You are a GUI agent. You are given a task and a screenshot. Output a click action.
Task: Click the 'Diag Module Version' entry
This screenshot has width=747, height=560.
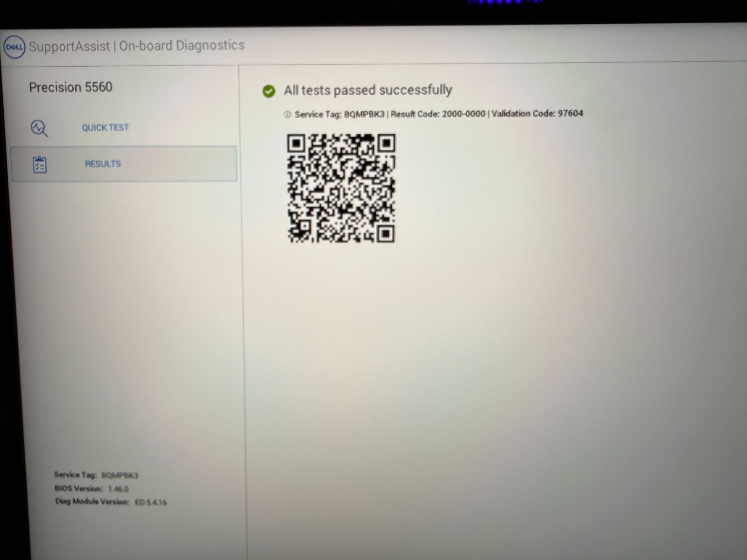pos(111,502)
